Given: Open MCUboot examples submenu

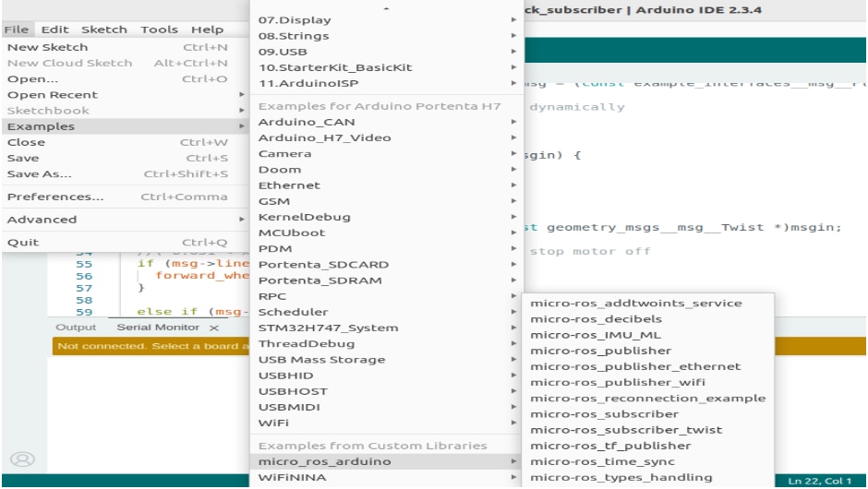Looking at the screenshot, I should click(x=386, y=233).
